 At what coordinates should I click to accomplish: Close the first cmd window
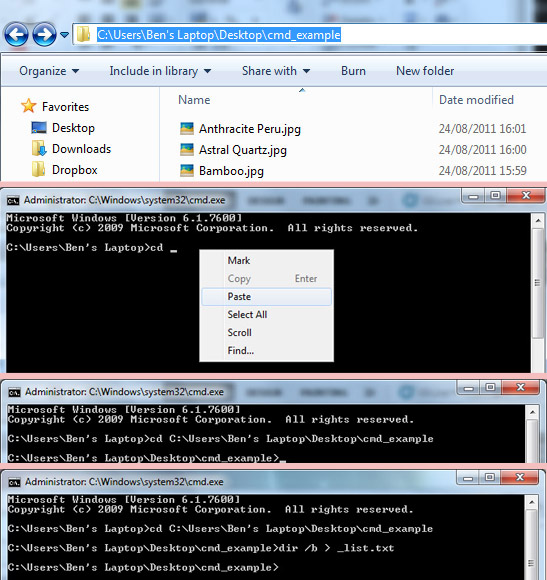tap(526, 196)
